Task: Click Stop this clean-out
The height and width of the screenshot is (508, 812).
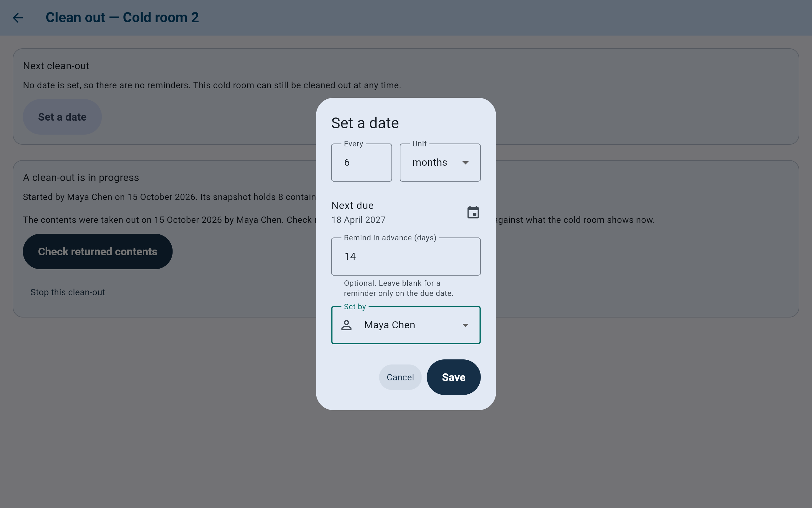Action: click(x=68, y=292)
